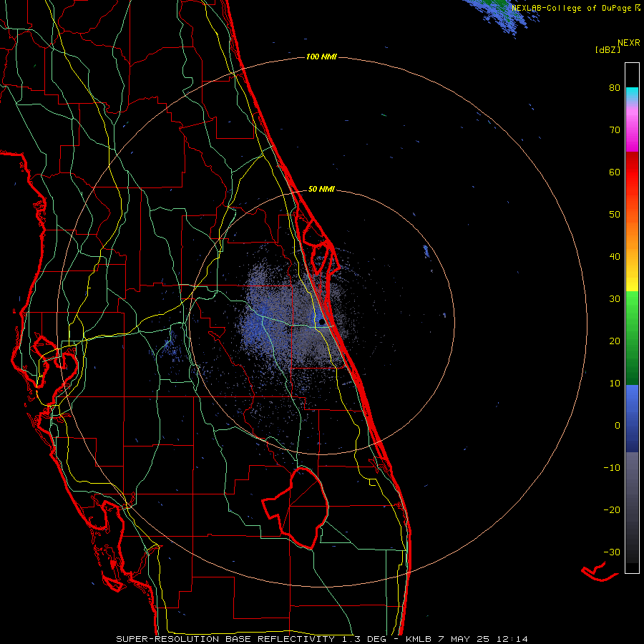The width and height of the screenshot is (644, 644).
Task: Click the green band of the color scale
Action: coord(632,338)
